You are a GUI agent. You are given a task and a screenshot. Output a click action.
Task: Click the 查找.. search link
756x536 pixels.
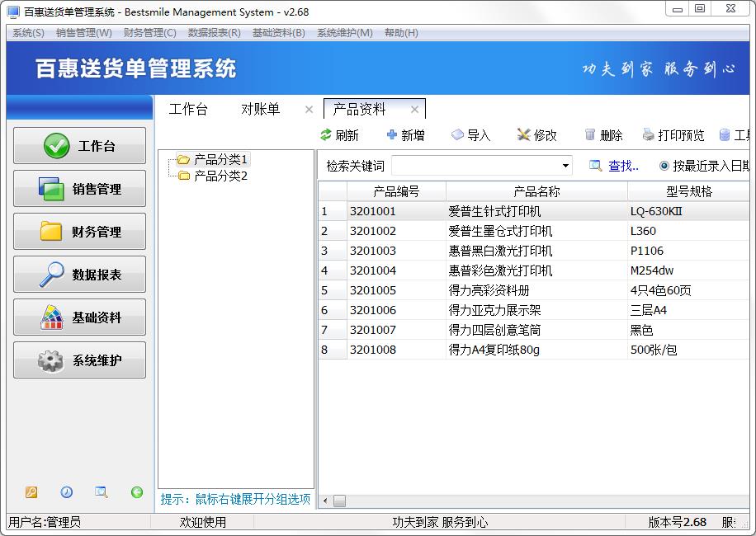point(623,166)
